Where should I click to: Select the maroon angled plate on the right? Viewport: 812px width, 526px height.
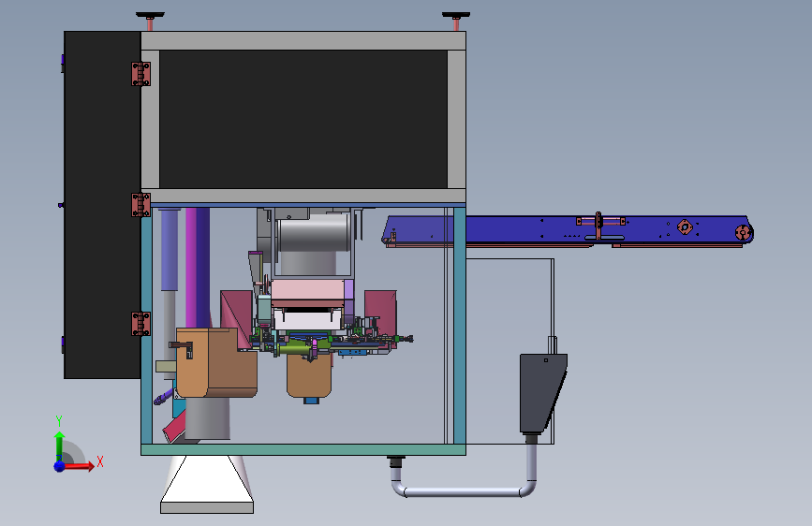click(380, 312)
